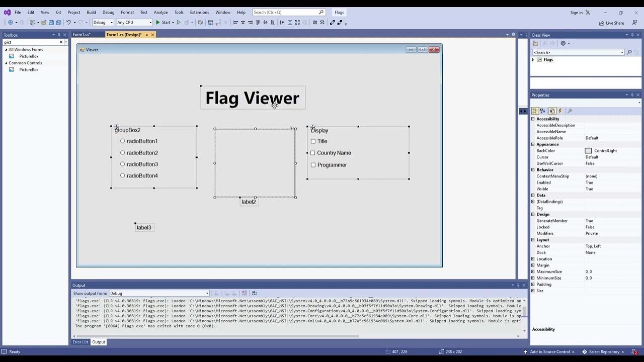The image size is (644, 362).
Task: Select label2 below the picture box
Action: (x=249, y=202)
